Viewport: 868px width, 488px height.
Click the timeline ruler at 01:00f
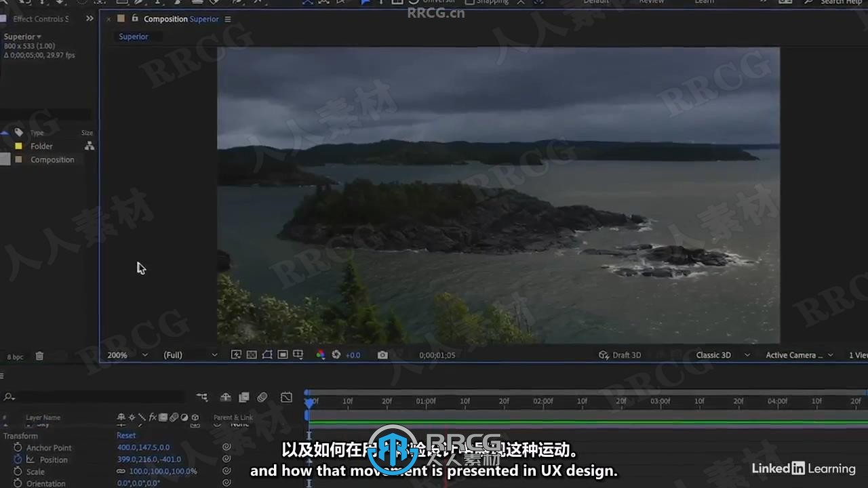pos(426,401)
